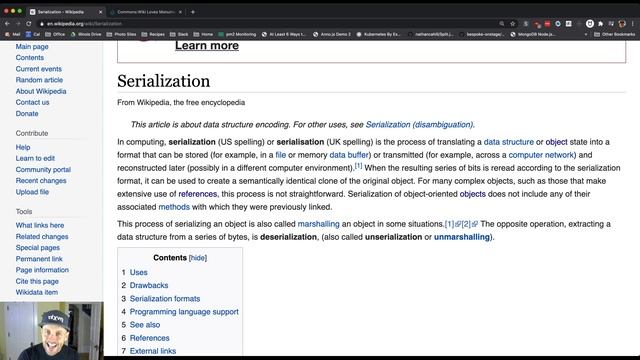Viewport: 640px width, 360px height.
Task: Open the Slack bookmarks folder
Action: 179,34
